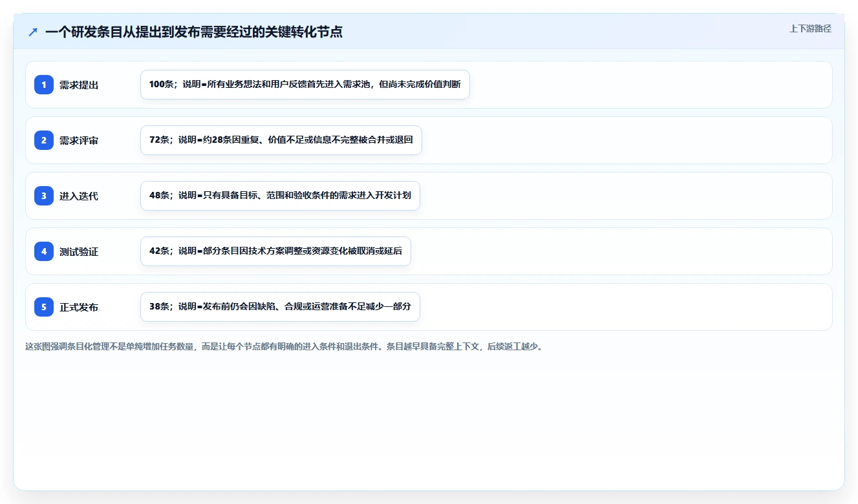The image size is (858, 504).
Task: Click the 38条 description box
Action: coord(280,307)
